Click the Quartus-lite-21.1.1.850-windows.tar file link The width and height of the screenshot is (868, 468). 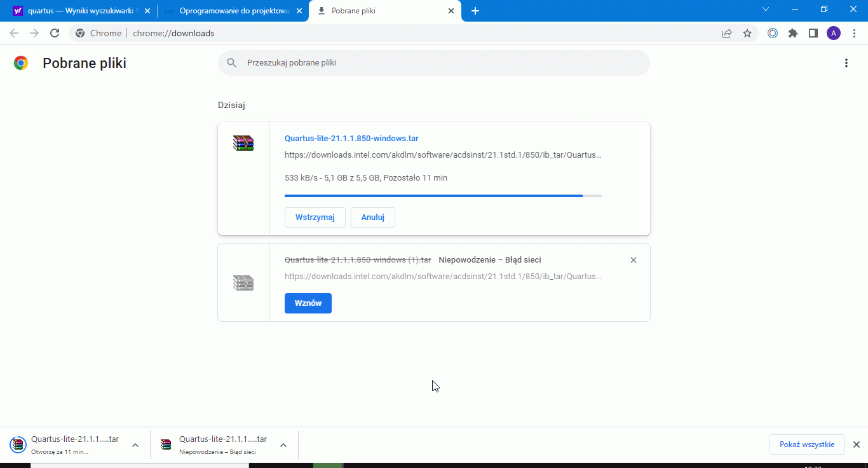[351, 139]
